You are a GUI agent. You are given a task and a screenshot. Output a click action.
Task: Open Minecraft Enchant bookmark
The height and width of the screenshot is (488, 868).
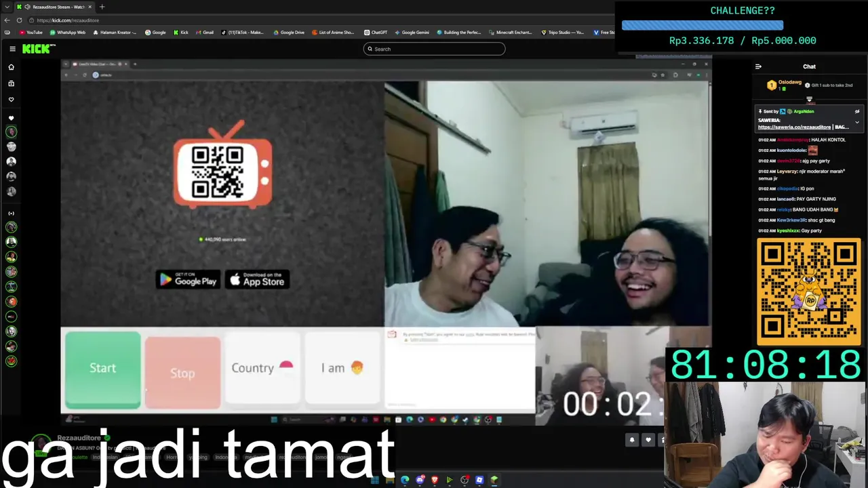(511, 33)
